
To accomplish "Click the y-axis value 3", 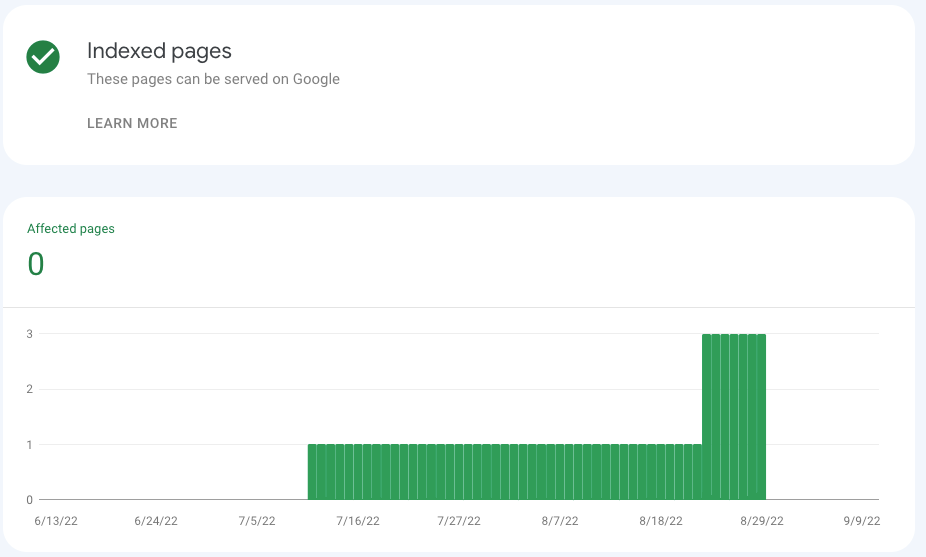I will [30, 334].
